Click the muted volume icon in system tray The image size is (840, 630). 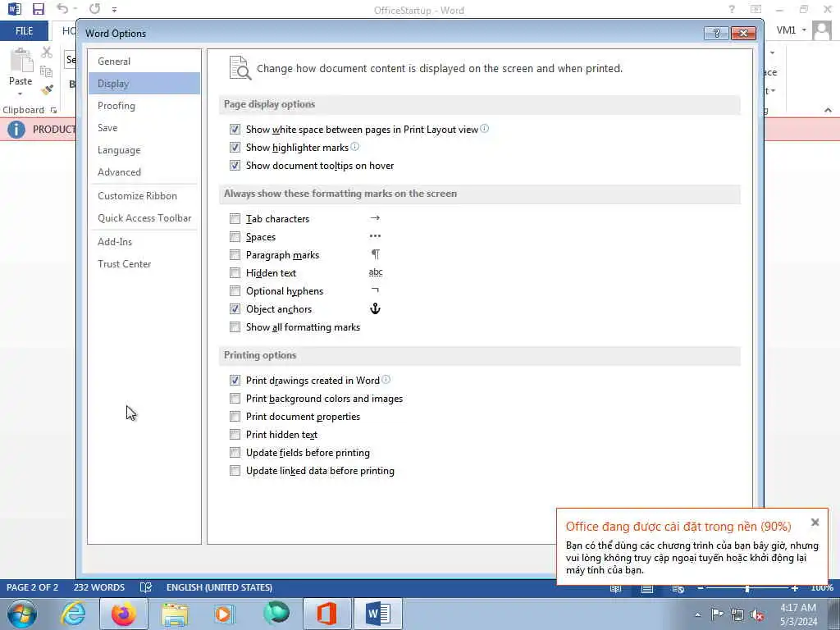point(757,614)
